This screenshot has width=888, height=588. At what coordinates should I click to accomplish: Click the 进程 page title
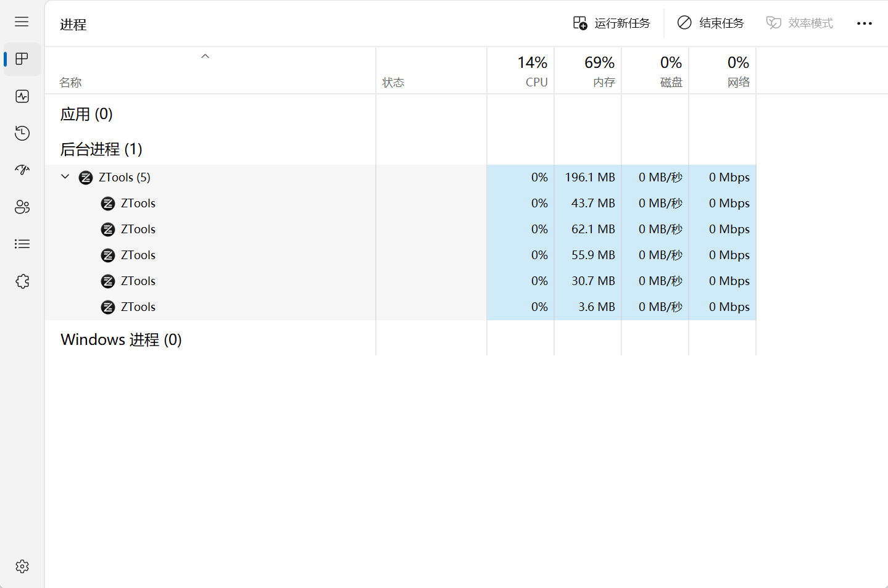73,25
